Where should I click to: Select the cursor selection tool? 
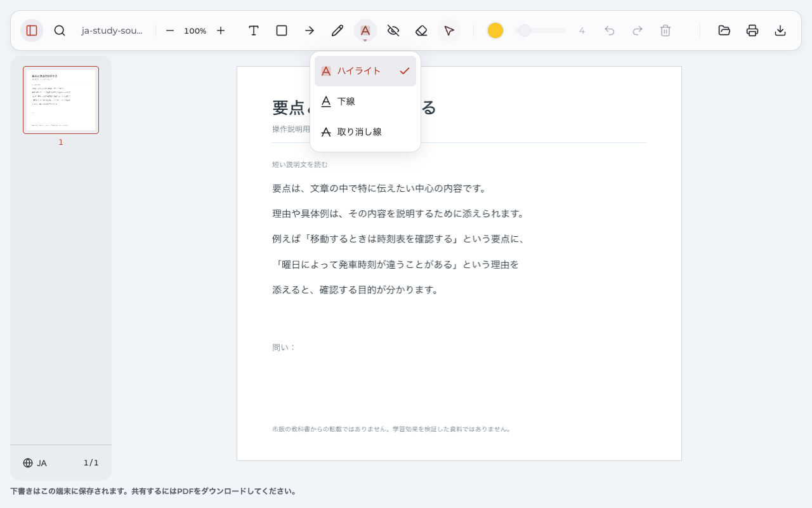point(449,30)
